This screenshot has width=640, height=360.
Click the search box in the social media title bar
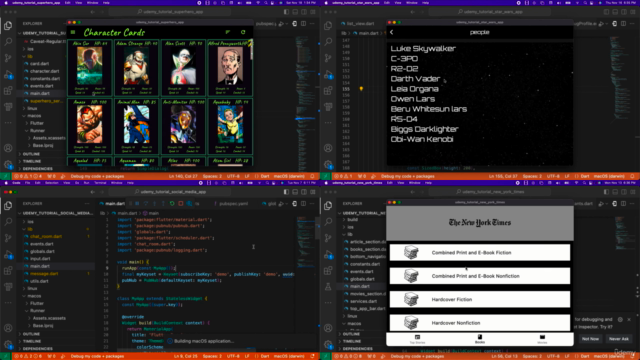click(x=169, y=192)
